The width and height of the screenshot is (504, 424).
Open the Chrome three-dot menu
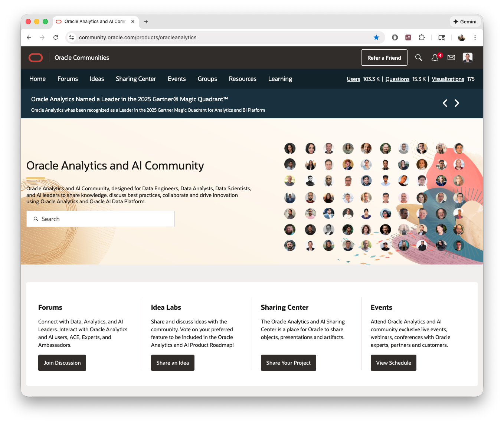click(x=475, y=37)
